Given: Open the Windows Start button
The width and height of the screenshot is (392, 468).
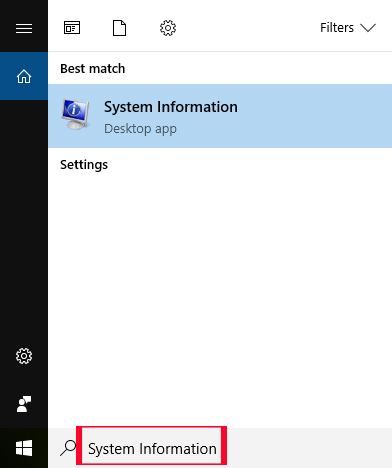Looking at the screenshot, I should pyautogui.click(x=24, y=448).
